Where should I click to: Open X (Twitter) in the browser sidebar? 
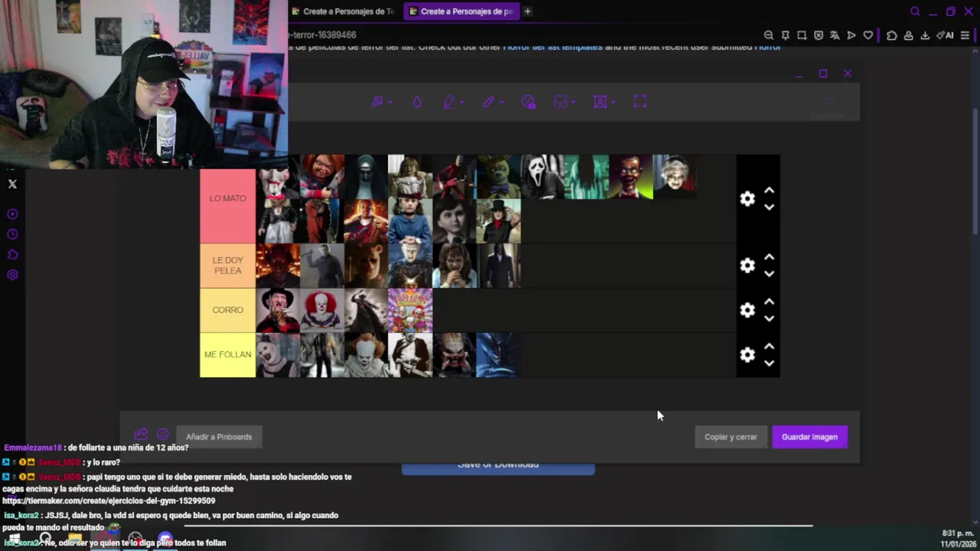pyautogui.click(x=12, y=184)
